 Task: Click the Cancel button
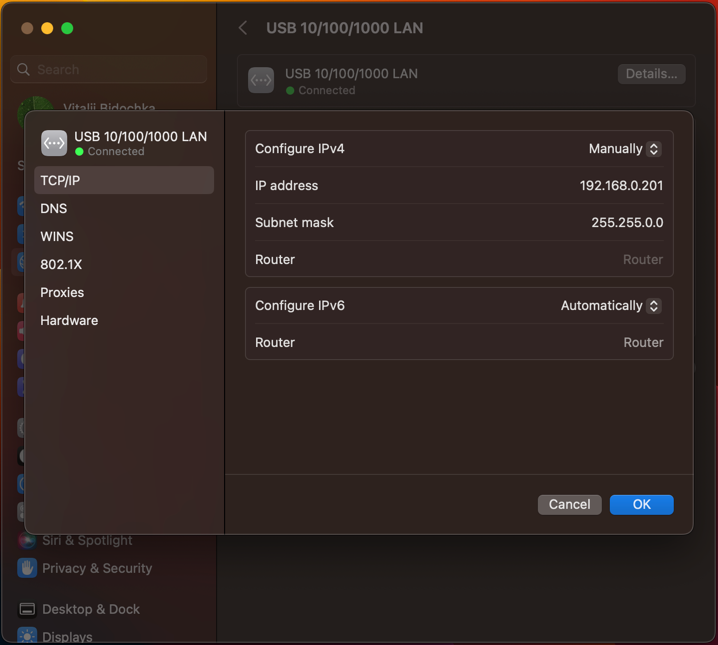[x=569, y=505]
